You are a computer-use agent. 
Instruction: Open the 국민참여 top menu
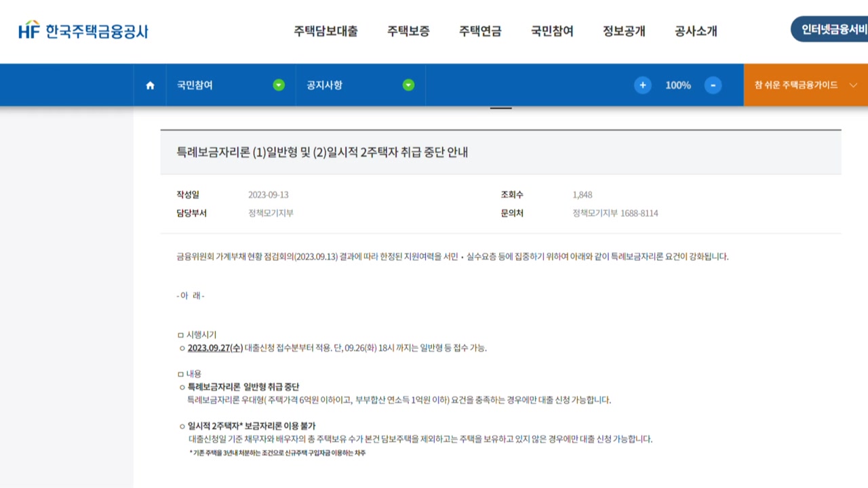(552, 31)
